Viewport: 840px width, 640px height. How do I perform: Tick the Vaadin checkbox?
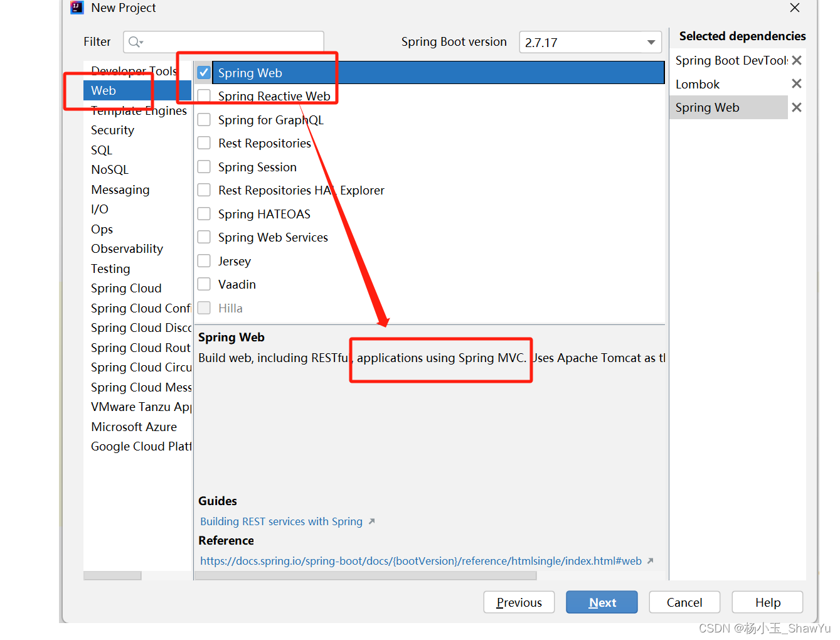204,284
